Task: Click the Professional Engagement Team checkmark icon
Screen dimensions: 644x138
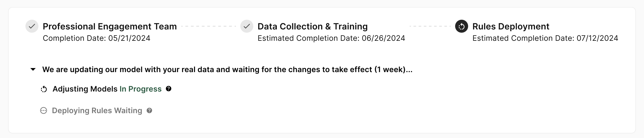Action: pos(32,26)
